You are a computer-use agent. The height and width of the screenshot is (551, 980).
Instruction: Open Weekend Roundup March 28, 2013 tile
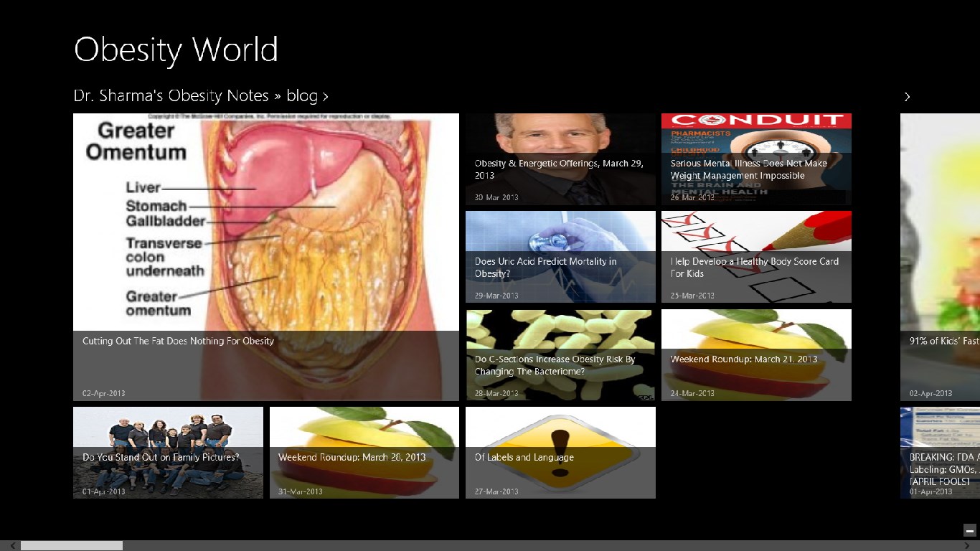coord(364,453)
